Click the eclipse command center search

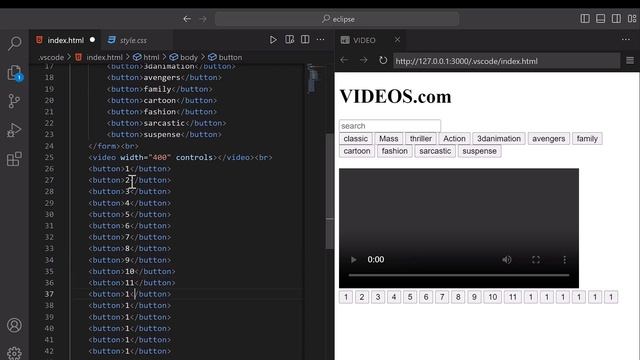[x=337, y=19]
